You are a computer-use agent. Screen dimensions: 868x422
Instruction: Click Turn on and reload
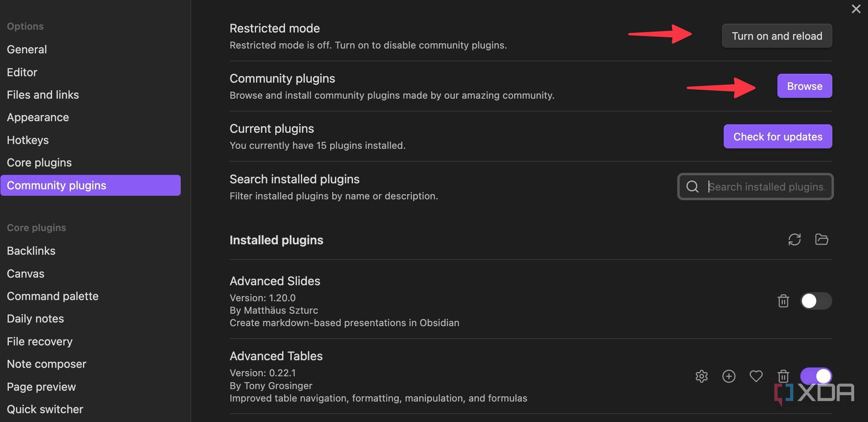(x=776, y=36)
